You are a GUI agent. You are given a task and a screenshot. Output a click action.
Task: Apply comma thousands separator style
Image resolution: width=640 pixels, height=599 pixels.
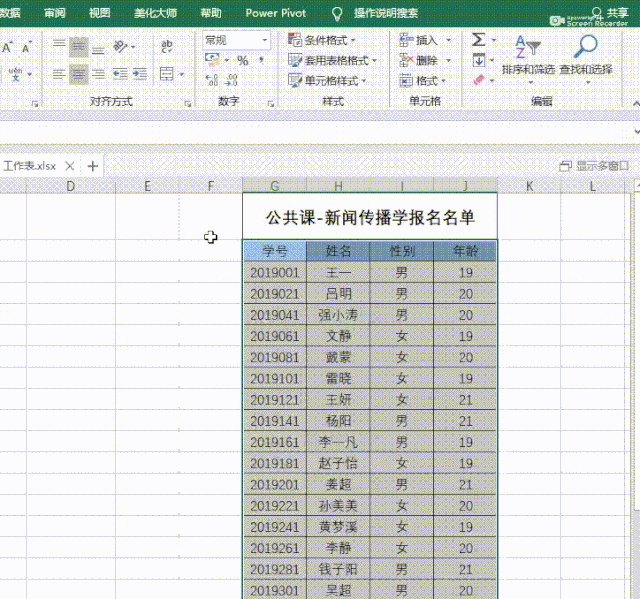261,61
